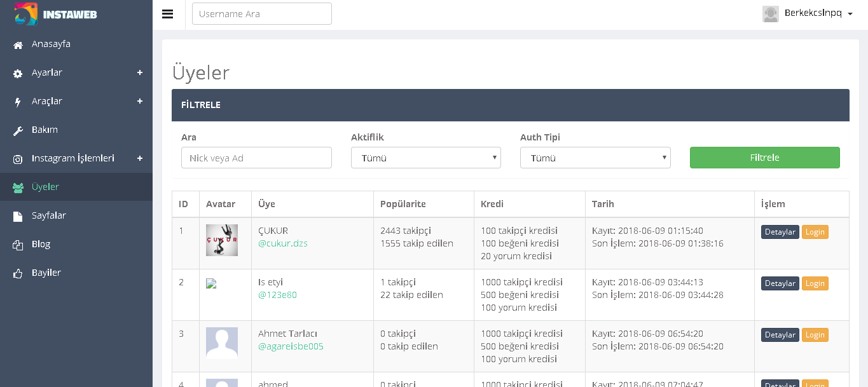The width and height of the screenshot is (868, 387).
Task: Toggle sidebar with hamburger menu icon
Action: click(168, 14)
